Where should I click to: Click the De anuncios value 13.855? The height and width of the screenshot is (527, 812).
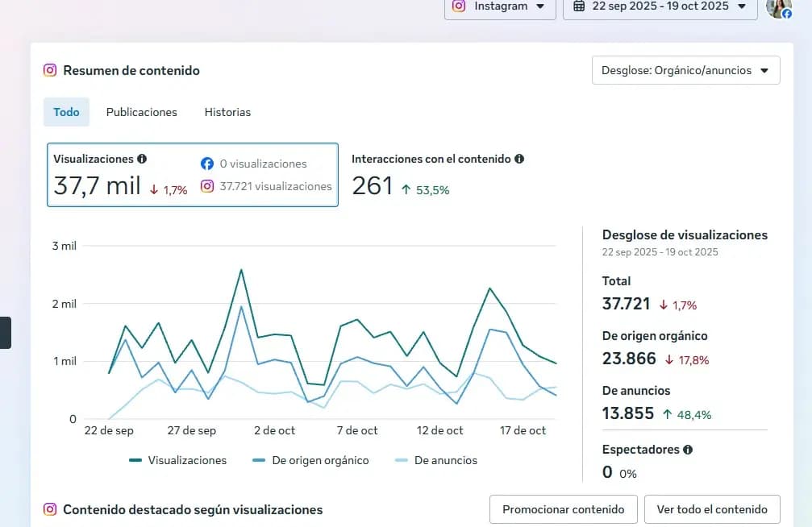coord(628,413)
